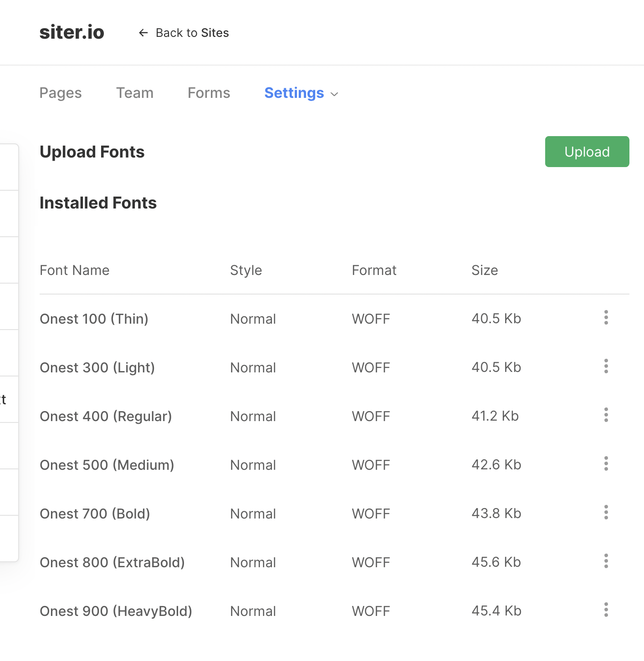Image resolution: width=644 pixels, height=661 pixels.
Task: Click the Size column header
Action: pos(485,270)
